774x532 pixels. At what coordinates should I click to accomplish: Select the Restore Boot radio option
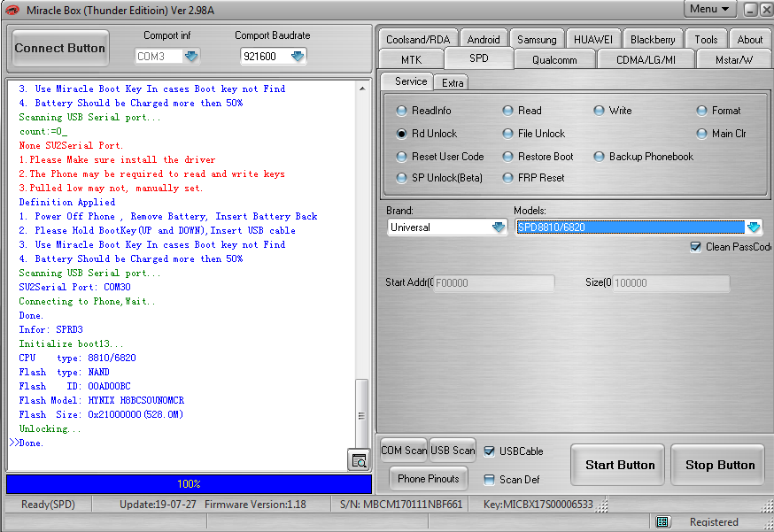coord(538,157)
